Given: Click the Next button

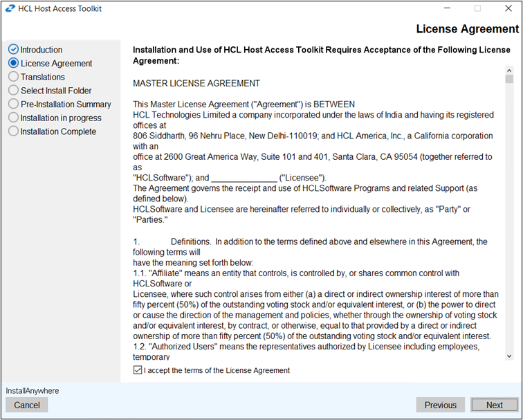Looking at the screenshot, I should pos(494,405).
